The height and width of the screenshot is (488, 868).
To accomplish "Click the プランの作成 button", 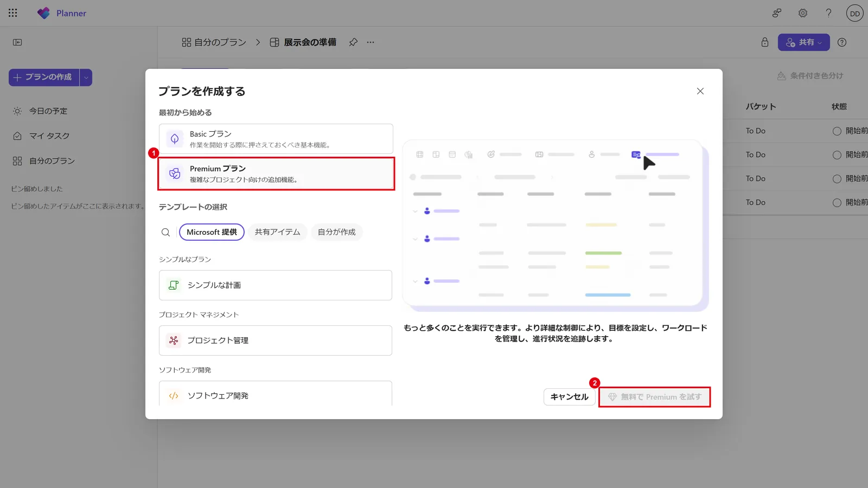I will tap(44, 78).
